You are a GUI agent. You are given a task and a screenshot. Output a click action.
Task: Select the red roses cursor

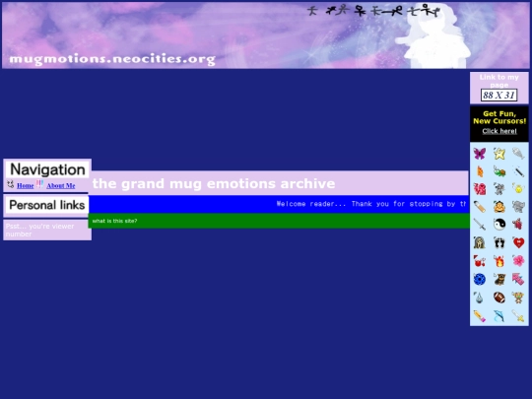[x=480, y=189]
